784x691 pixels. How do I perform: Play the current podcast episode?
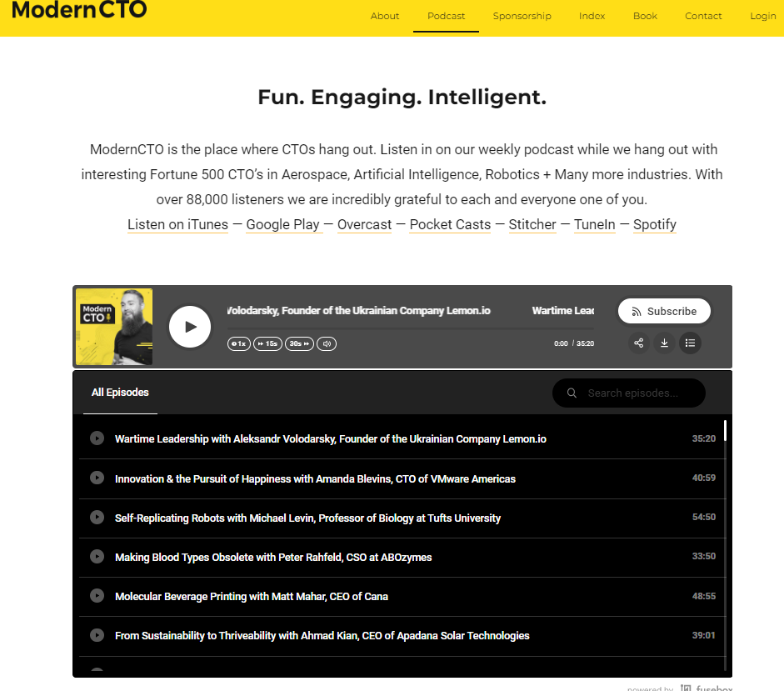click(190, 327)
